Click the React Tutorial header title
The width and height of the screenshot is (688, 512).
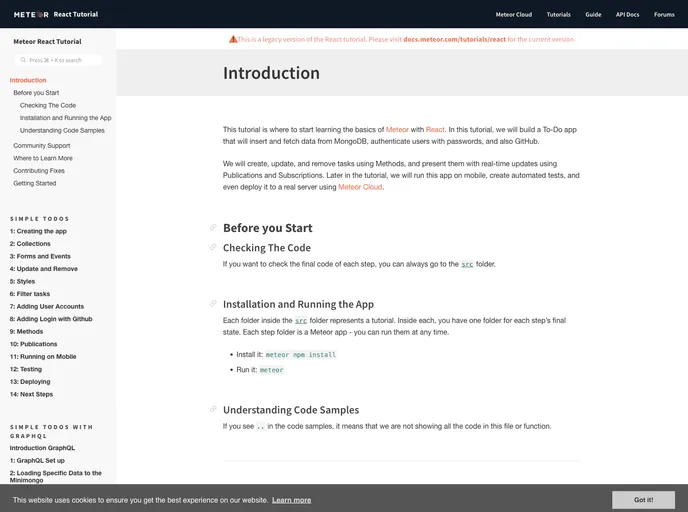coord(76,14)
